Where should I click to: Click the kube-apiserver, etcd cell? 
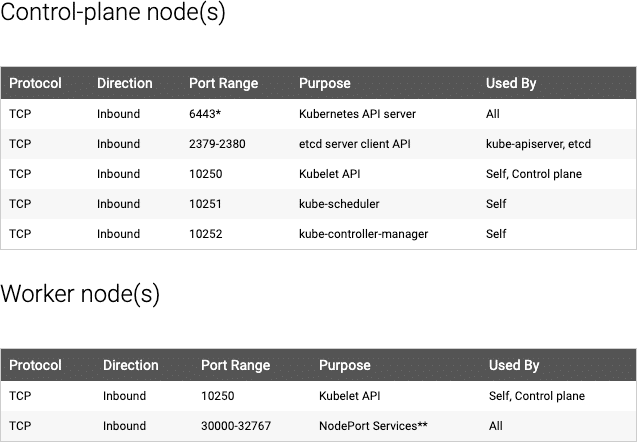click(538, 144)
